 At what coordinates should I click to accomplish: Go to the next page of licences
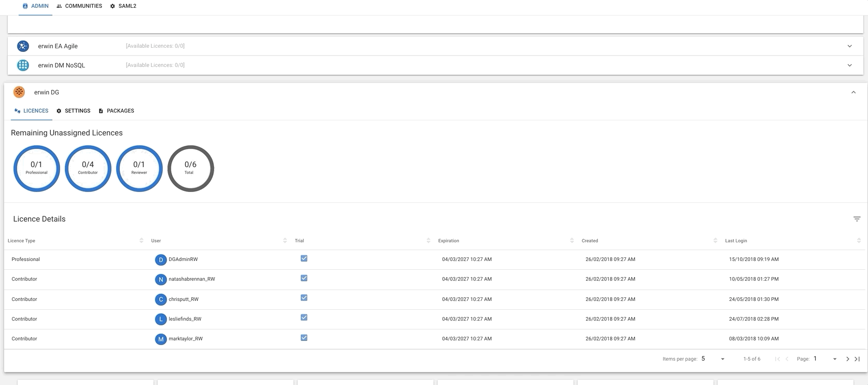[848, 359]
